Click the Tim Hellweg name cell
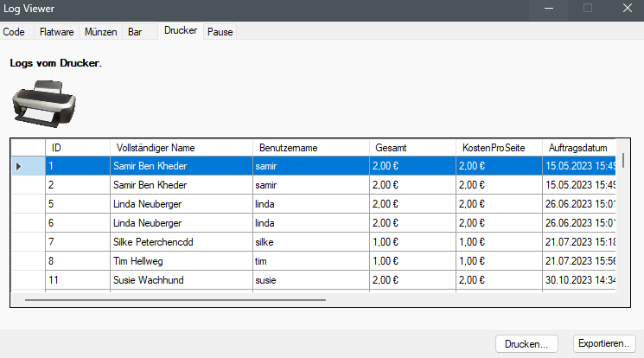 pos(182,261)
